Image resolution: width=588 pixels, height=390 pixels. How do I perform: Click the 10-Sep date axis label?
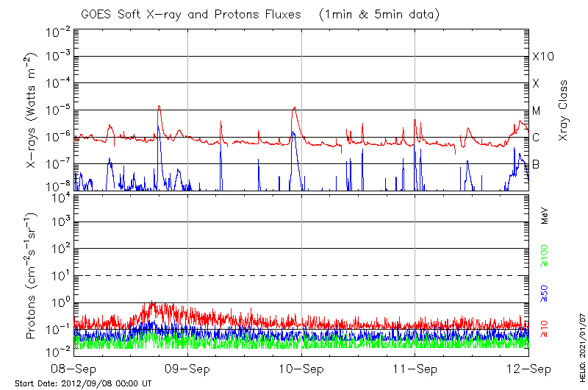301,368
